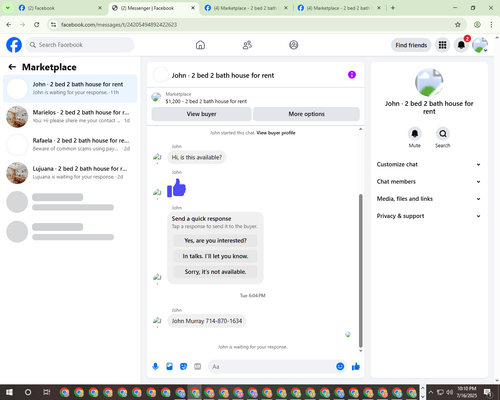Open the Groups icon in the top nav
This screenshot has width=500, height=400.
294,45
